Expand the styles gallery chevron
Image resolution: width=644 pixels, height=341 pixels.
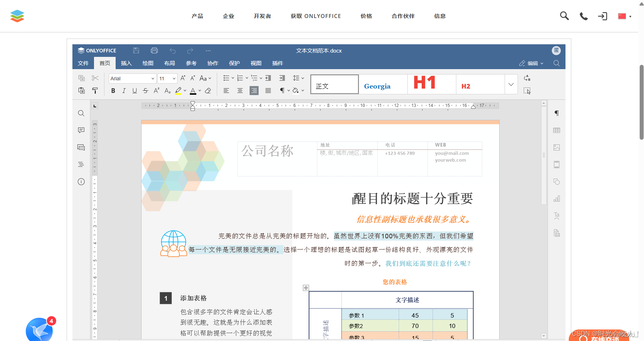(511, 84)
